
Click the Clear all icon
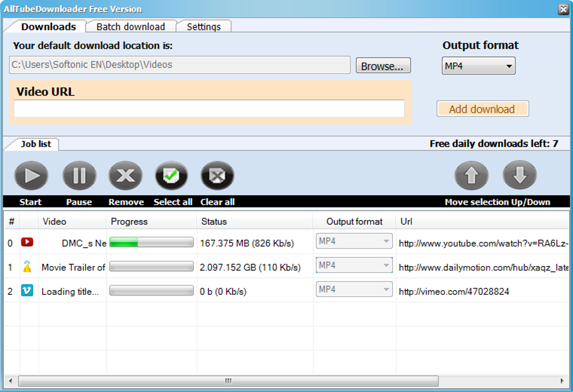tap(217, 176)
